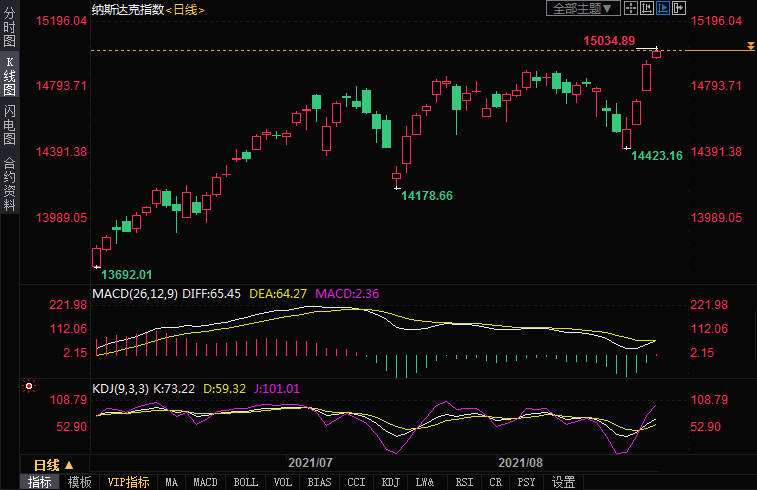Image resolution: width=757 pixels, height=490 pixels.
Task: Open the 闪电图 side tab
Action: [9, 124]
